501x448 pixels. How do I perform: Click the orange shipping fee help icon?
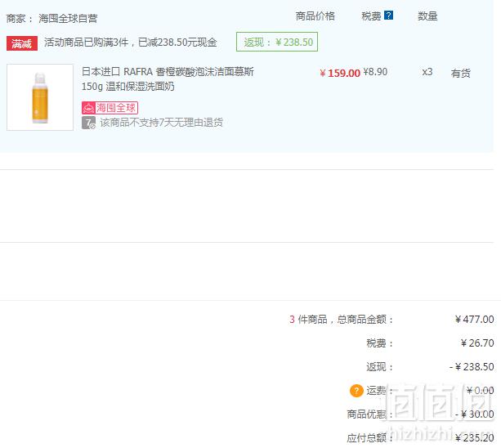pyautogui.click(x=356, y=391)
